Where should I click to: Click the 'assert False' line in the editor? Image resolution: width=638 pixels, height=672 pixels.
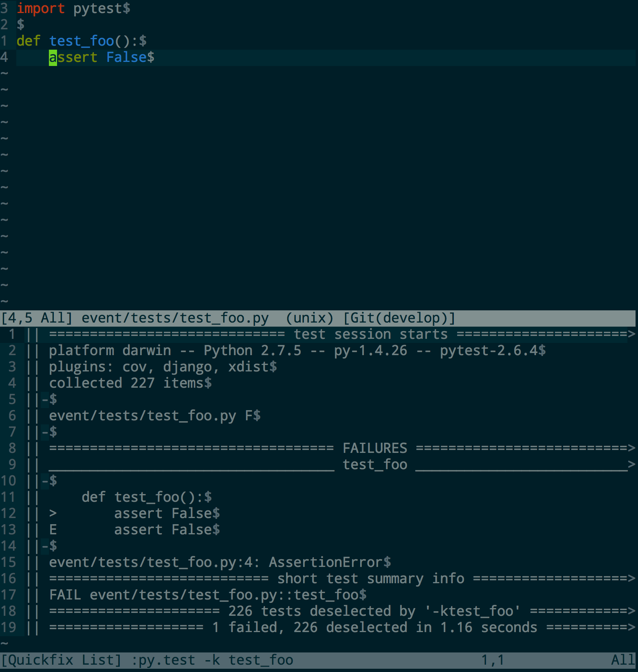coord(102,57)
